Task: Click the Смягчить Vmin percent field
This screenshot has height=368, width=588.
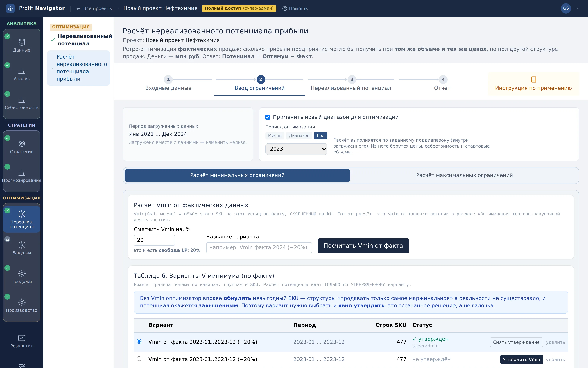Action: coord(154,240)
